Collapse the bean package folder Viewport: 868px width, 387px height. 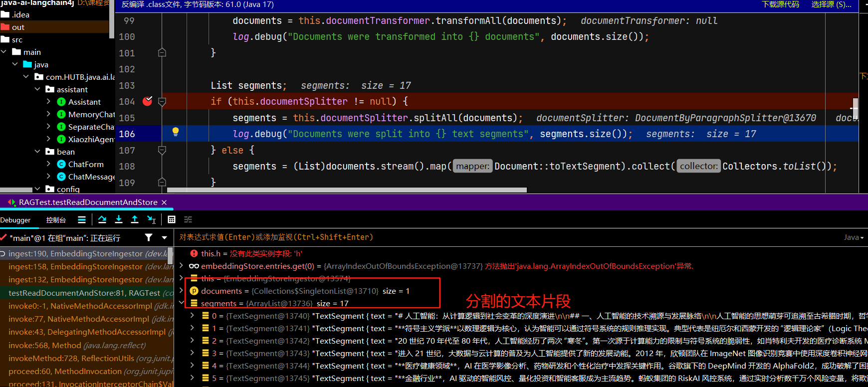pyautogui.click(x=37, y=152)
